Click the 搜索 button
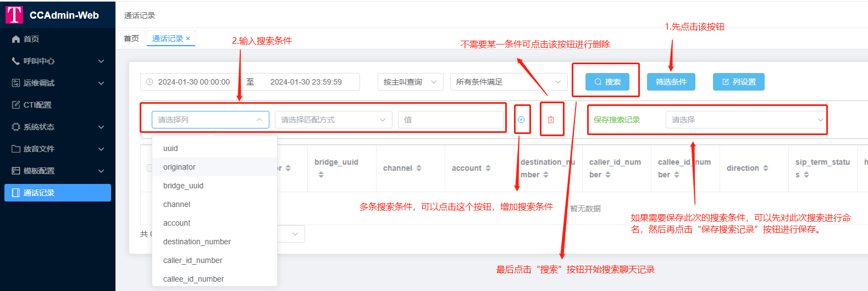The height and width of the screenshot is (291, 868). coord(607,82)
